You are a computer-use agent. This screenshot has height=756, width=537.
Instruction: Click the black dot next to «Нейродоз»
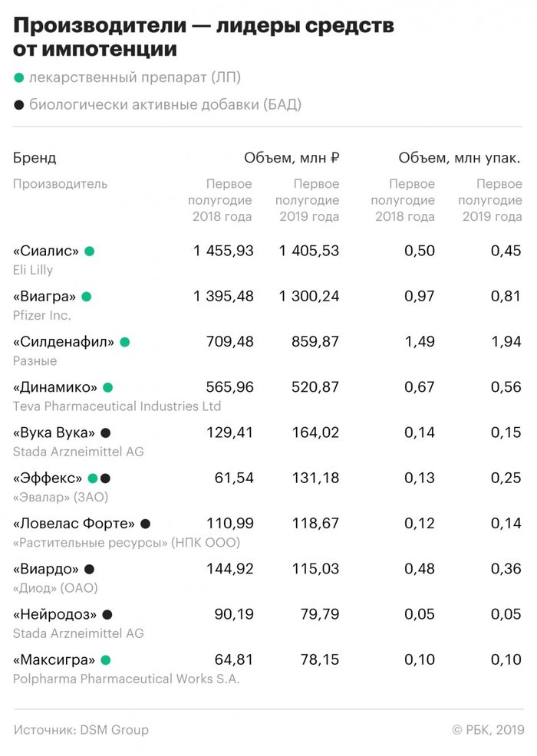point(107,615)
